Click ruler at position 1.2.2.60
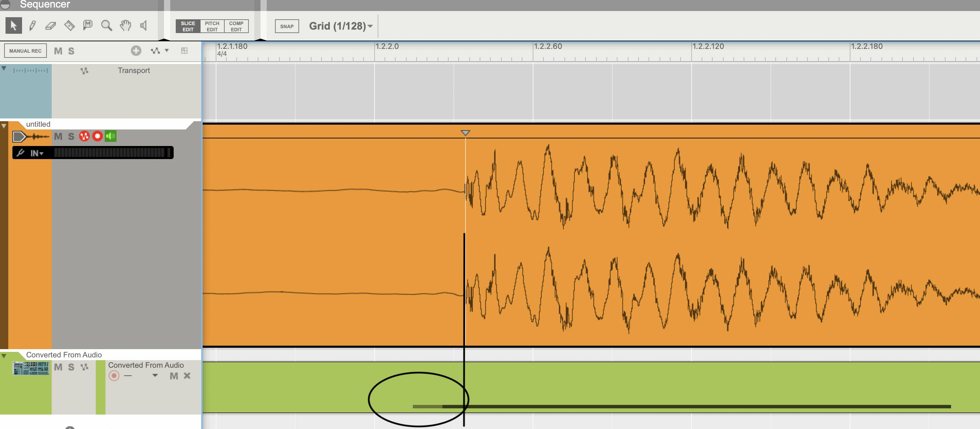980x429 pixels. click(x=548, y=46)
